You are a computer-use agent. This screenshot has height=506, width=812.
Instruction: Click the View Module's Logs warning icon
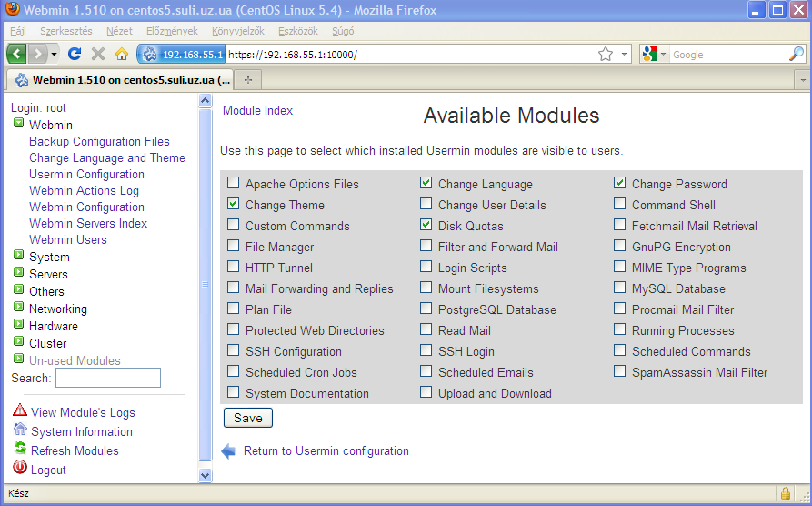(20, 411)
